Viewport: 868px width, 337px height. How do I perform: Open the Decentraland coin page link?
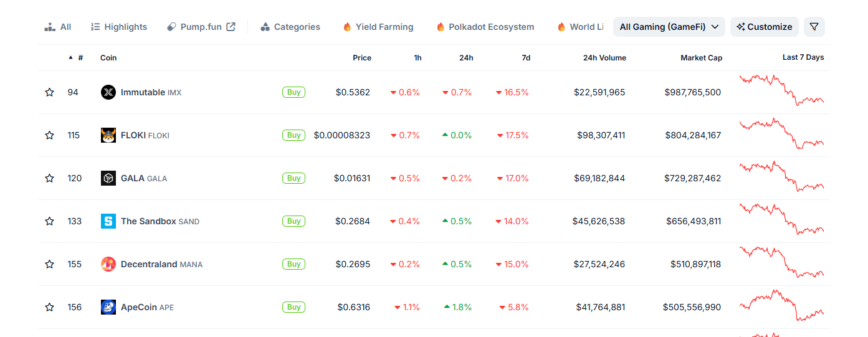pyautogui.click(x=161, y=264)
